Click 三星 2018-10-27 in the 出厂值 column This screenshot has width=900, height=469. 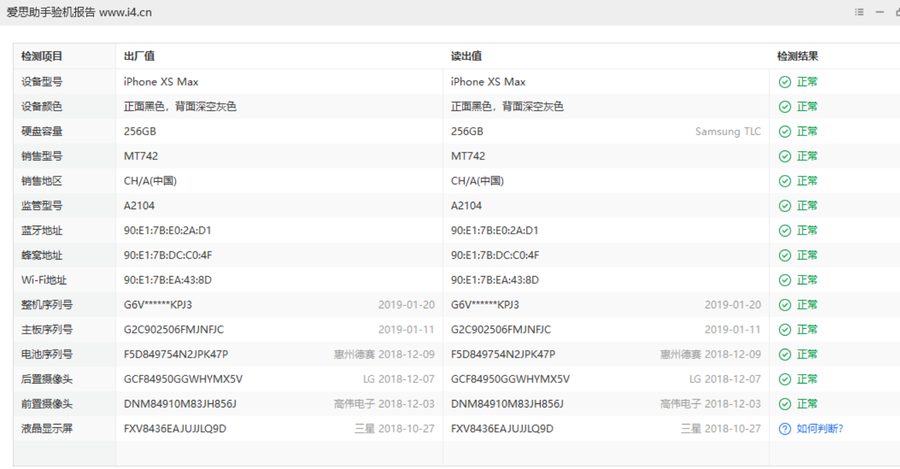click(x=394, y=429)
